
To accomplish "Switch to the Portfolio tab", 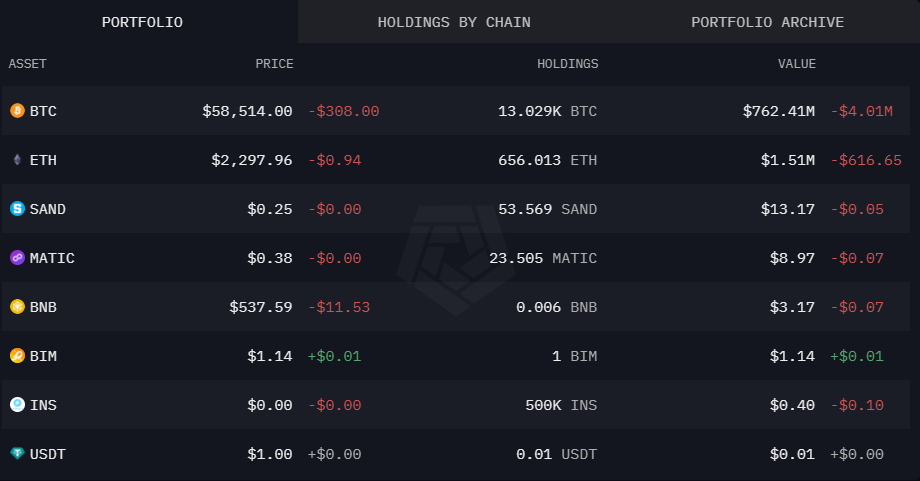I will pos(142,22).
